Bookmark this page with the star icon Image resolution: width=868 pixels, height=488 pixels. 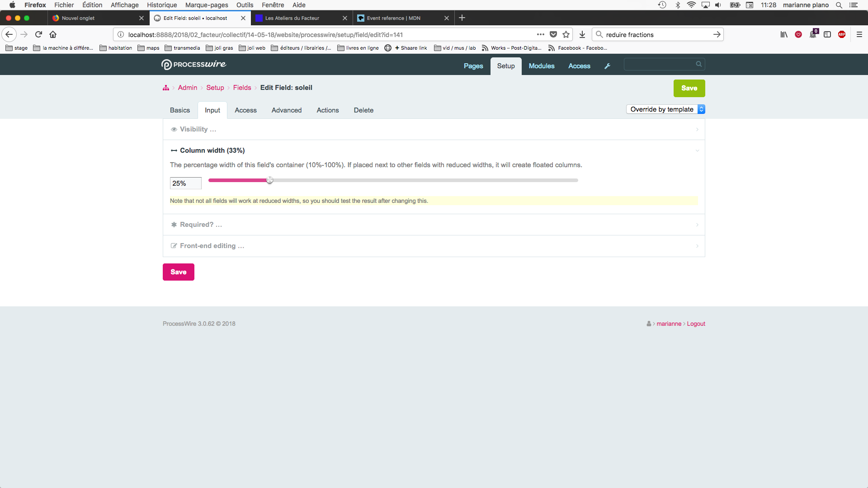click(x=566, y=34)
